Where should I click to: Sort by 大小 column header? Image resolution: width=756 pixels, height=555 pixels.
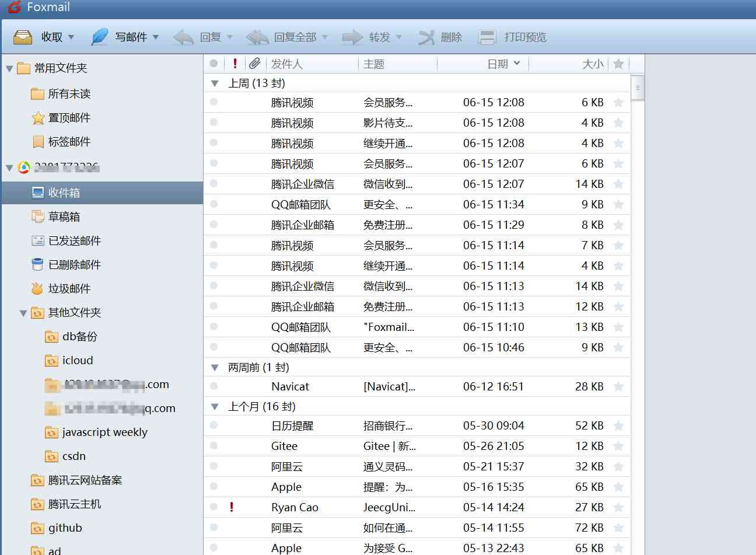pos(569,64)
